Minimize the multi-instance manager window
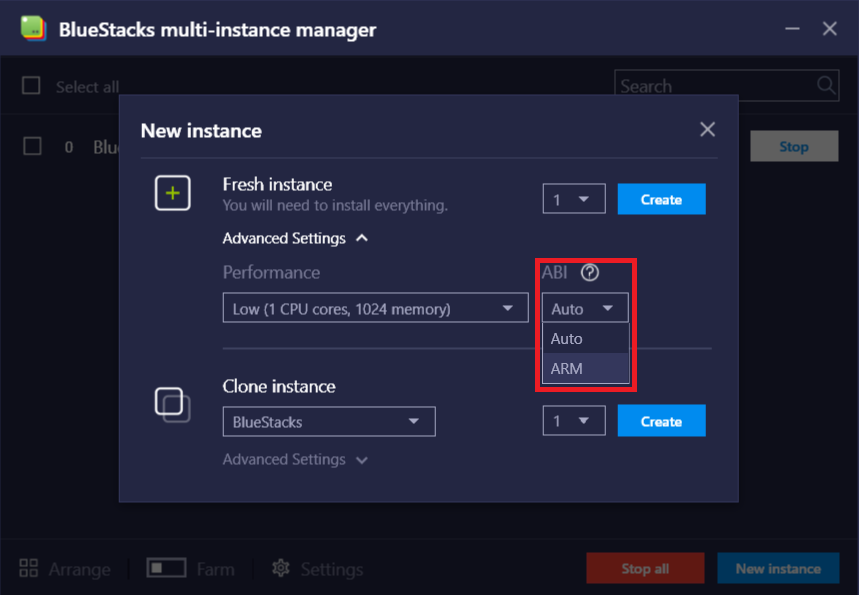This screenshot has height=595, width=859. [792, 28]
